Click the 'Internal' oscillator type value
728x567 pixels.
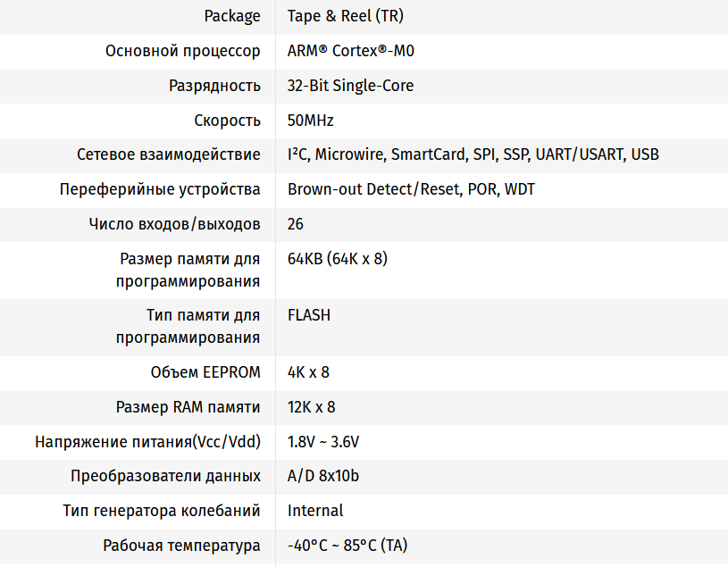(x=314, y=511)
